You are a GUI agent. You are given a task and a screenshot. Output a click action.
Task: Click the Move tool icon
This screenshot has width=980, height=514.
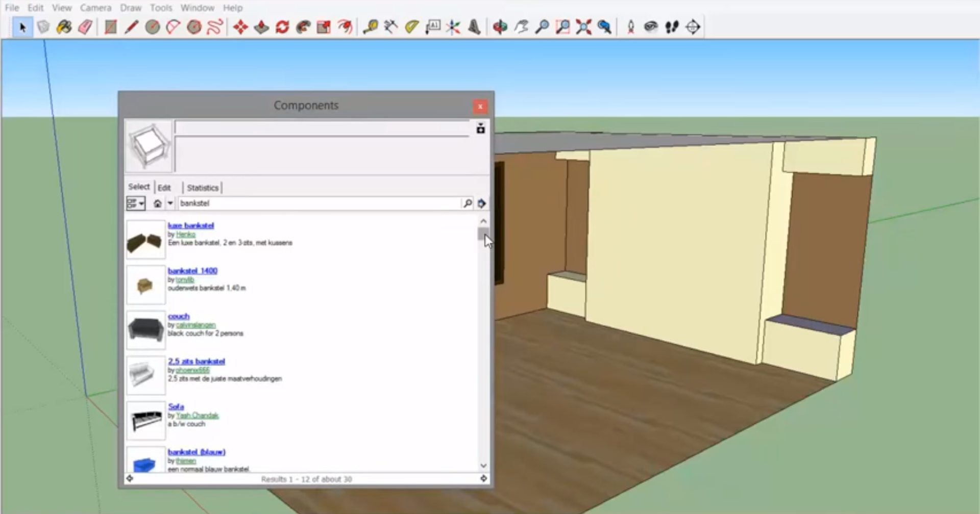(x=240, y=27)
